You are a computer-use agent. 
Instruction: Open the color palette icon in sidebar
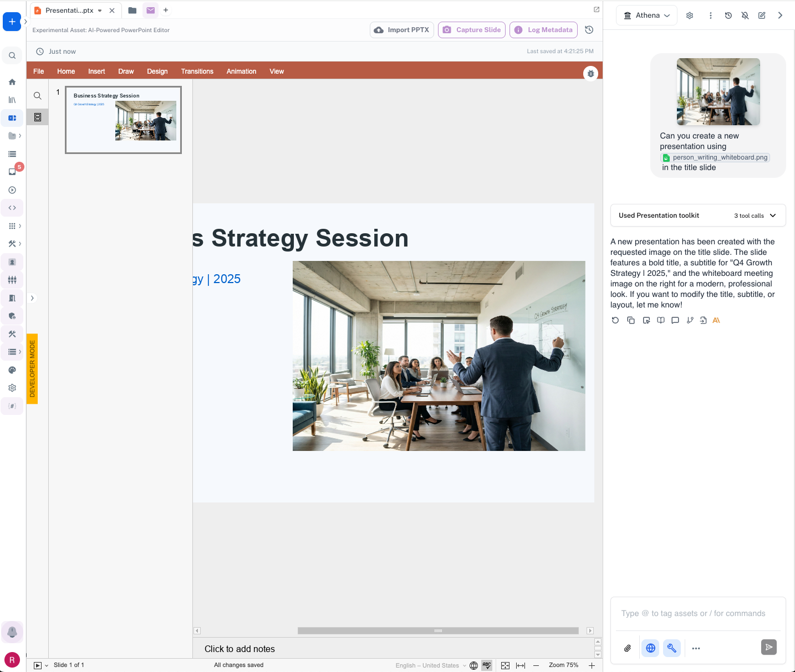12,370
